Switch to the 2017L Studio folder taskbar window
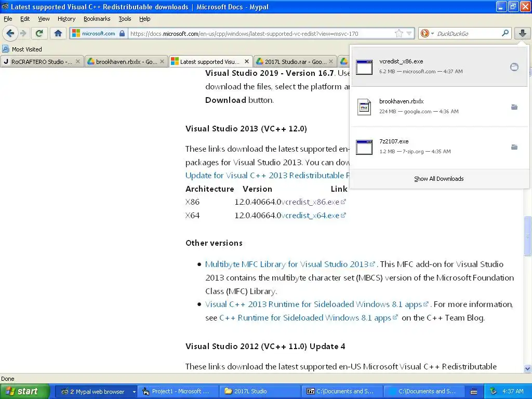 point(260,392)
